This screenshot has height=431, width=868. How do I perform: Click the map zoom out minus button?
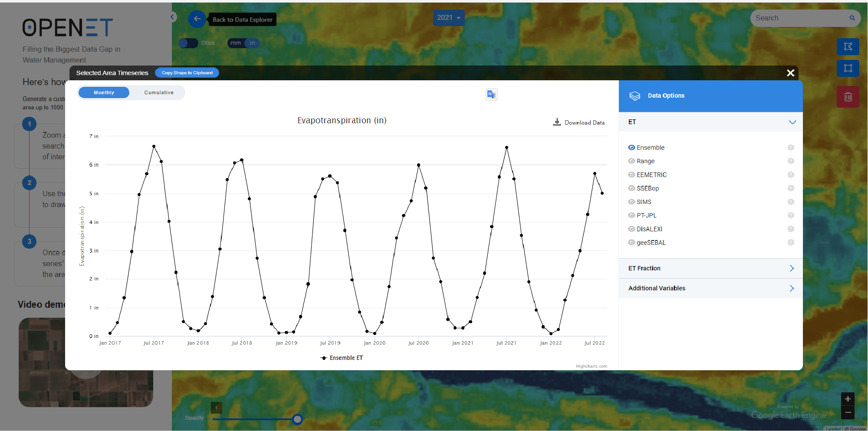tap(848, 412)
